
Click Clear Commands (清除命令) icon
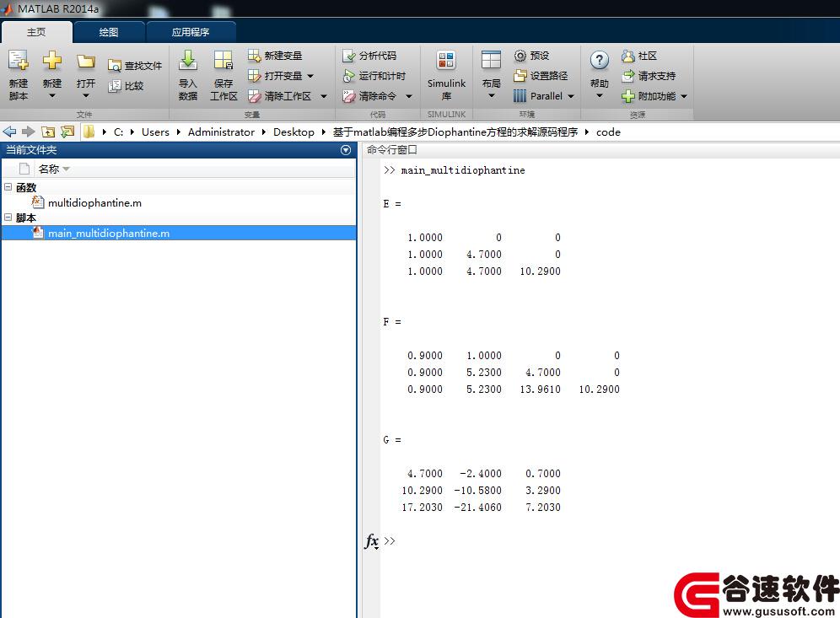[x=349, y=96]
